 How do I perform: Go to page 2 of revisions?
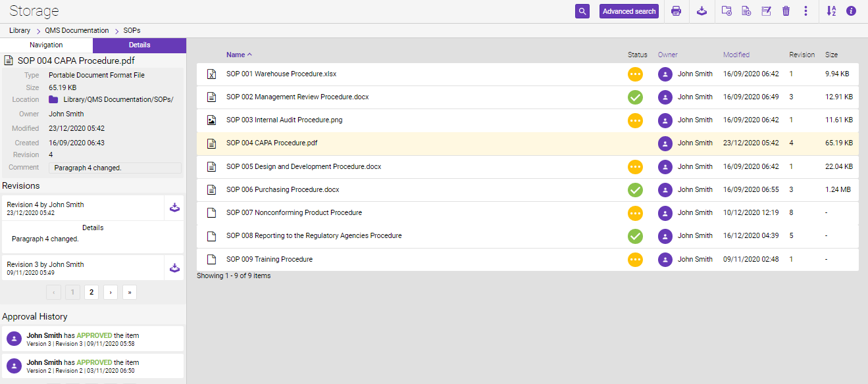tap(91, 292)
